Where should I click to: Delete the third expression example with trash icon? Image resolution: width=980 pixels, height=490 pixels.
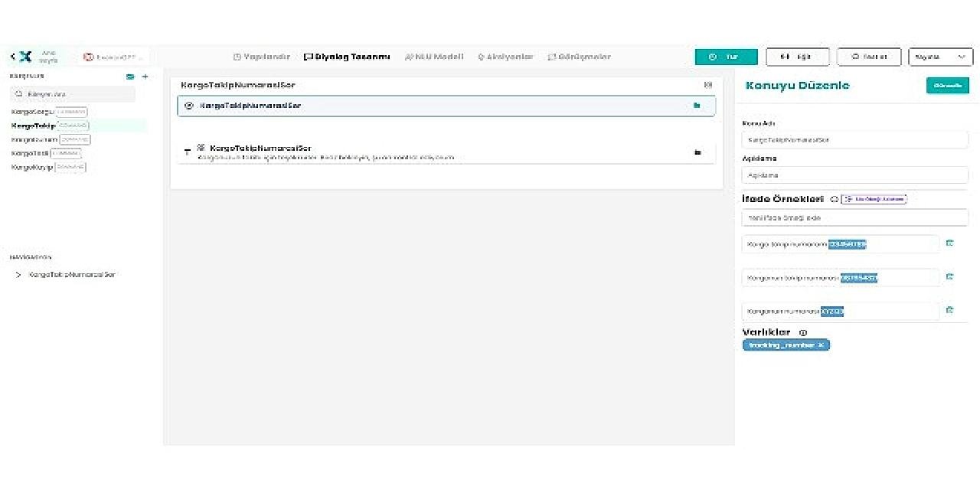click(x=949, y=310)
